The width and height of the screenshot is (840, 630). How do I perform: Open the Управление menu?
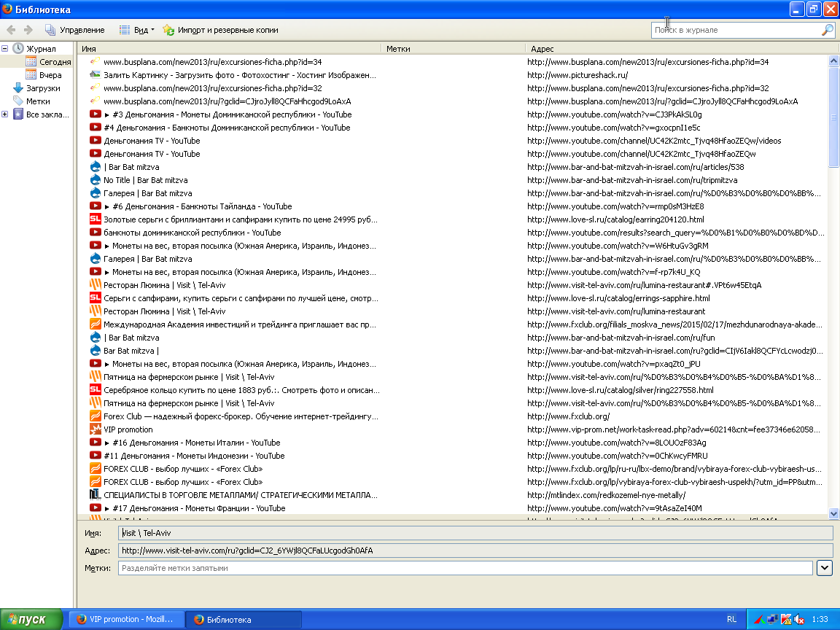pos(74,30)
